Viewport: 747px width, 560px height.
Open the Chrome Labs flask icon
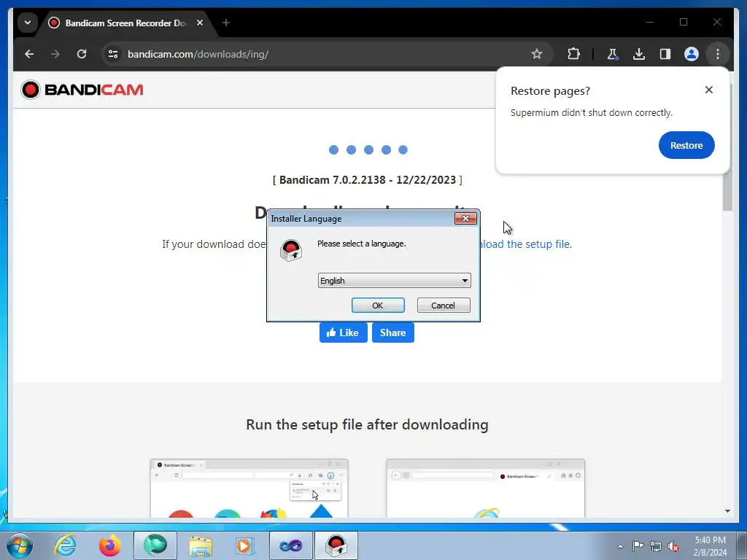click(612, 54)
